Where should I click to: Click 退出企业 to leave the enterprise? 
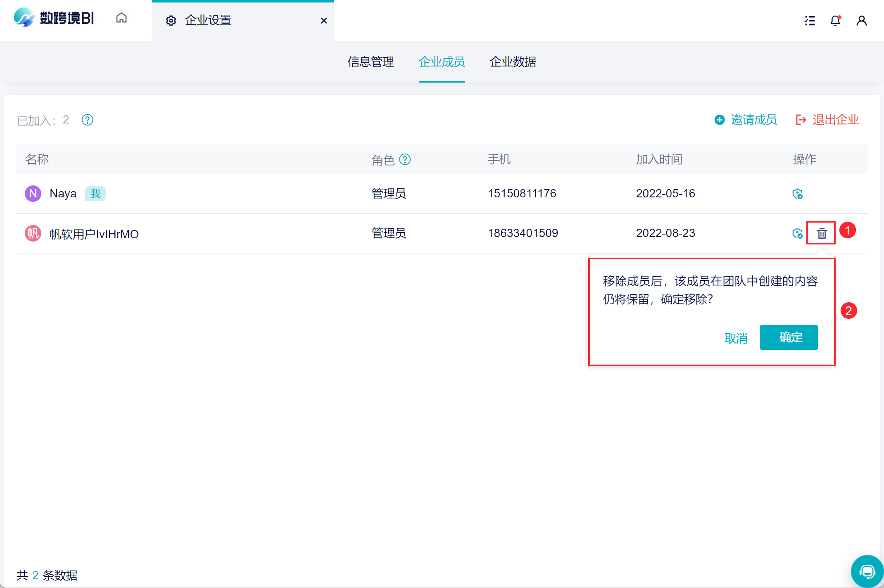827,120
